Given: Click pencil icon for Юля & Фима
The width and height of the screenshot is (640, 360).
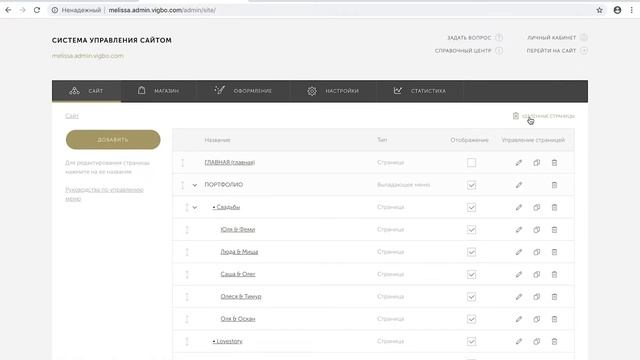Looking at the screenshot, I should (518, 229).
